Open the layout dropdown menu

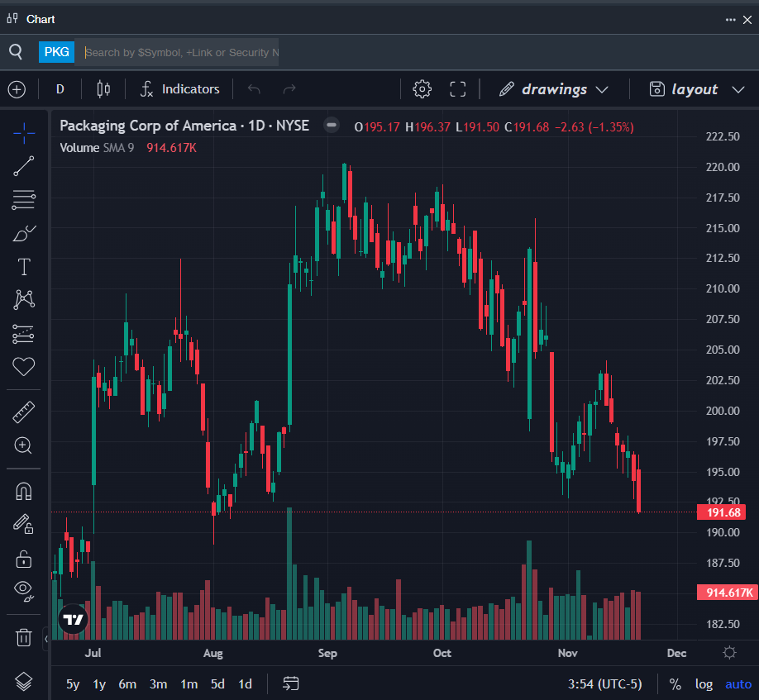pyautogui.click(x=695, y=89)
